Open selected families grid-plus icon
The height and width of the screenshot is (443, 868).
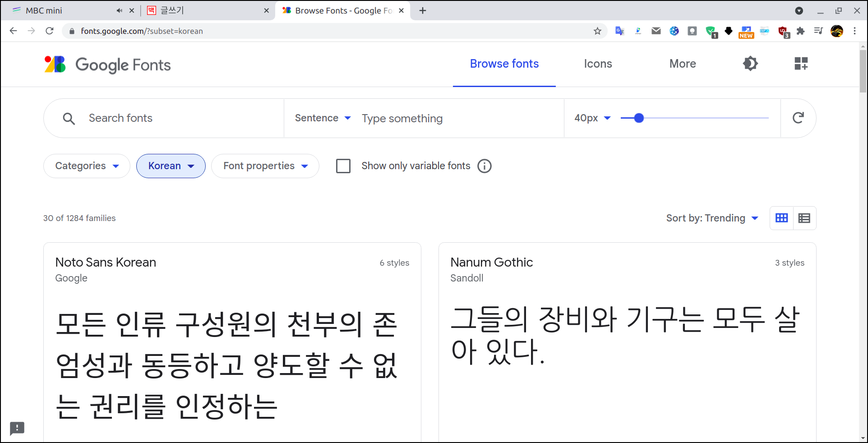801,64
